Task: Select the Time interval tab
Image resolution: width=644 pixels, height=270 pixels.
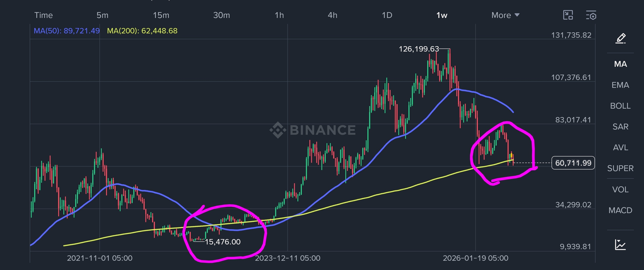Action: pos(44,15)
